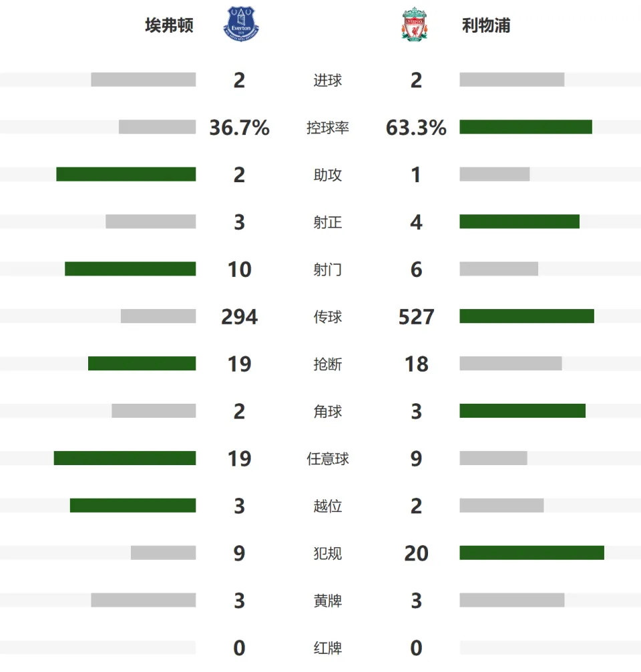Click the 越位 offside label
This screenshot has width=641, height=672.
point(328,506)
